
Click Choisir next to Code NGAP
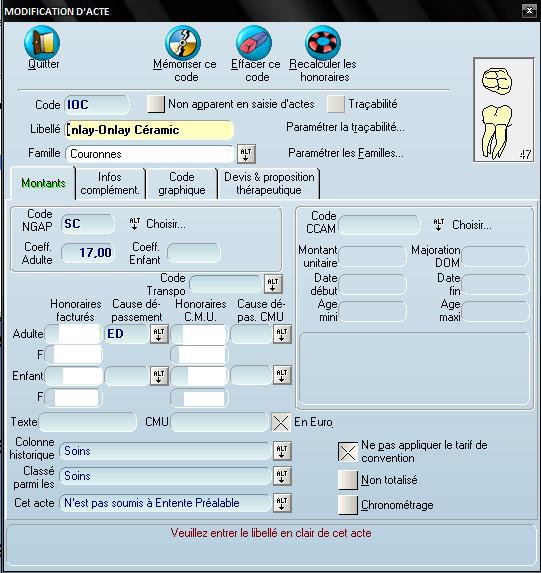pos(166,224)
